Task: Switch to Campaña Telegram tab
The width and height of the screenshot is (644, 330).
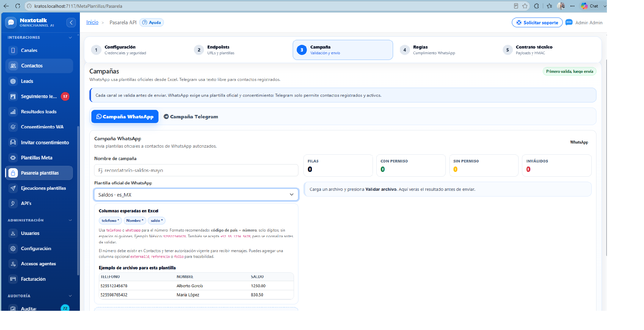Action: pyautogui.click(x=191, y=117)
